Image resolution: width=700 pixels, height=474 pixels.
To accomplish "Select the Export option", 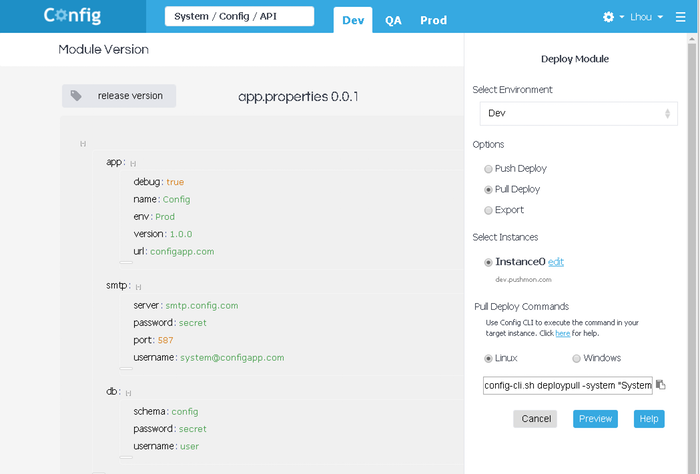I will [x=488, y=210].
